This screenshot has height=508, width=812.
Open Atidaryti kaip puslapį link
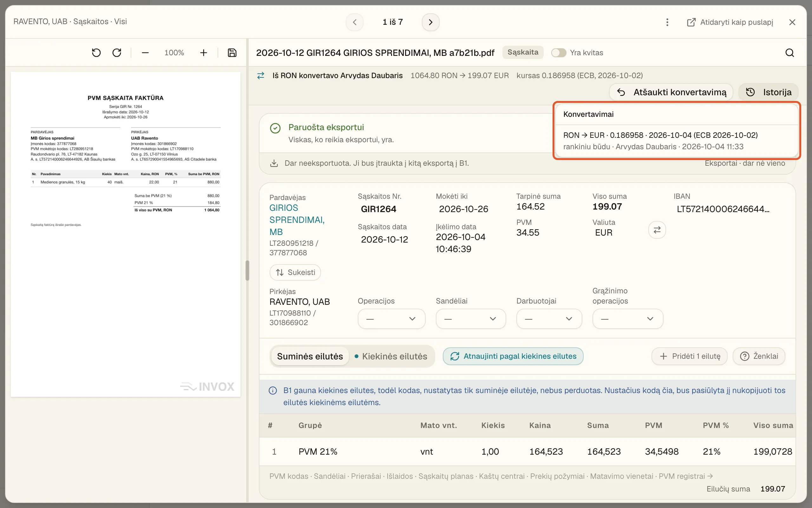click(x=730, y=22)
